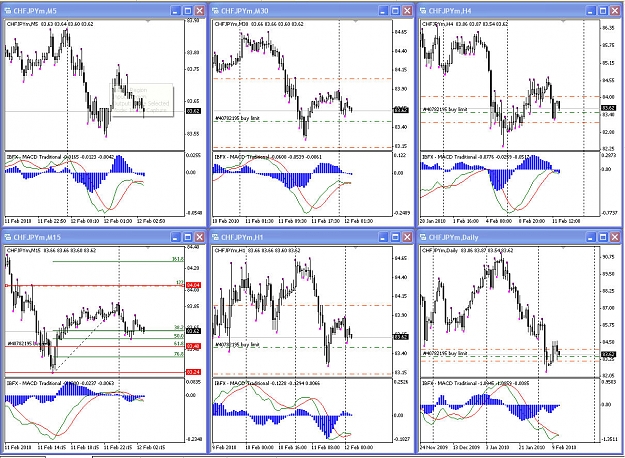Activate the CHFJPYm,H1 window title text
This screenshot has height=458, width=625.
(x=242, y=238)
